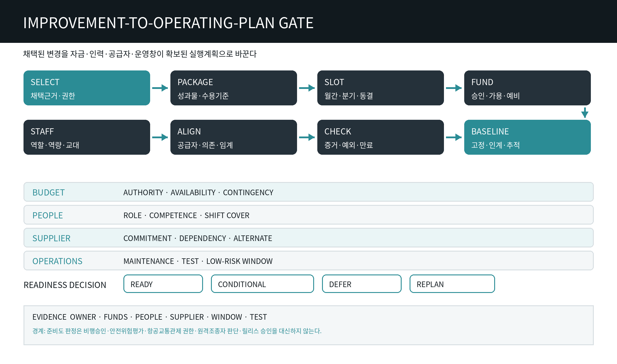Click the arrow between CHECK and BASELINE
This screenshot has width=617, height=364.
(454, 137)
